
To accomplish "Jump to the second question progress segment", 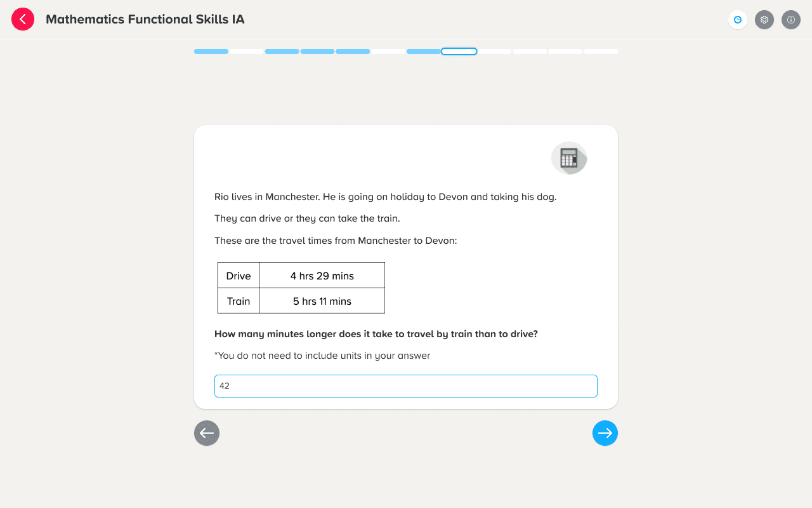I will (247, 51).
